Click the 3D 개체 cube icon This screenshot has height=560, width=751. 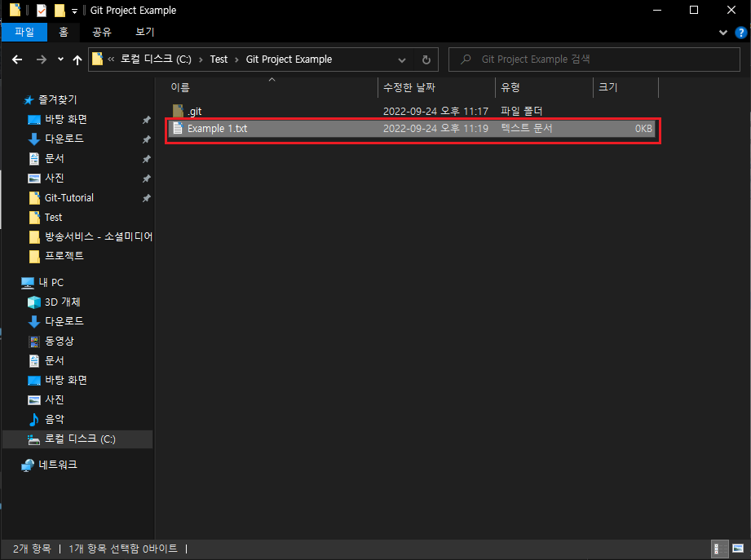click(34, 302)
